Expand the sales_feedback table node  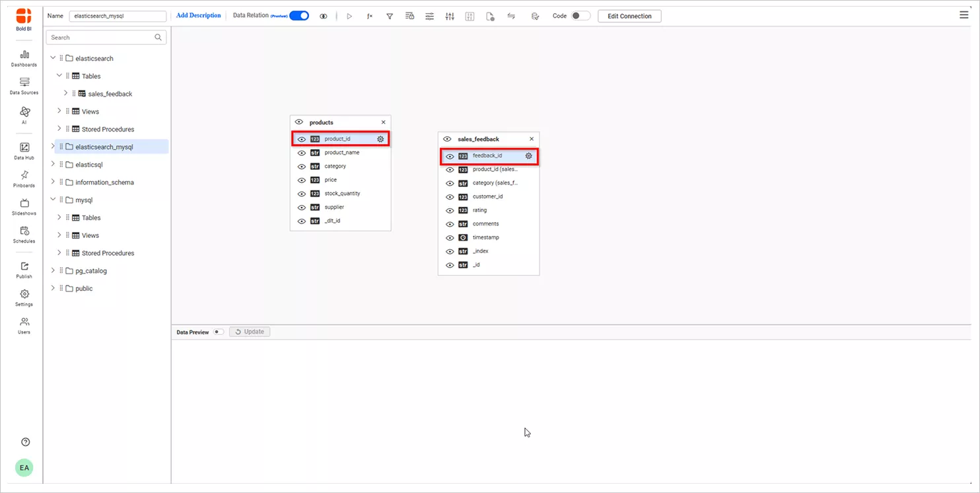pyautogui.click(x=65, y=94)
